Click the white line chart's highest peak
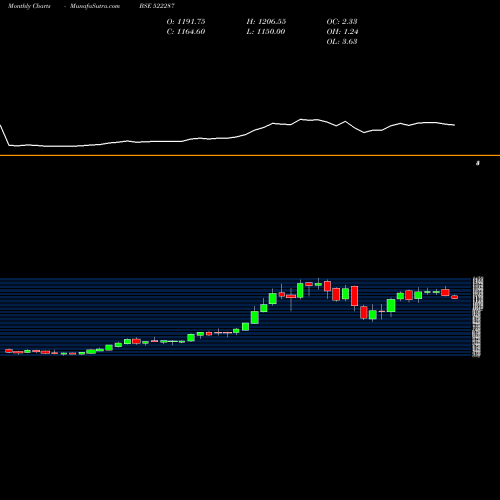 pos(301,119)
